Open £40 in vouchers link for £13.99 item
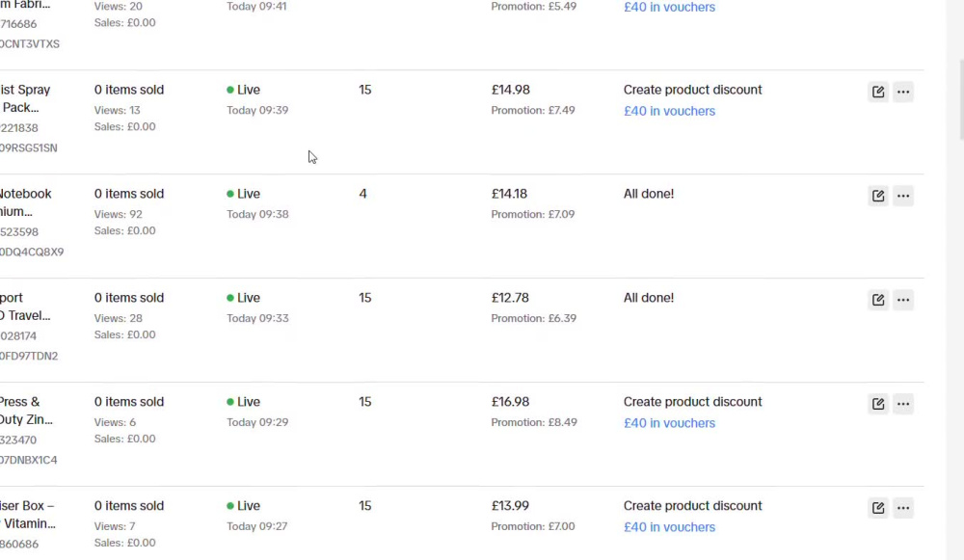The image size is (964, 560). pos(670,527)
